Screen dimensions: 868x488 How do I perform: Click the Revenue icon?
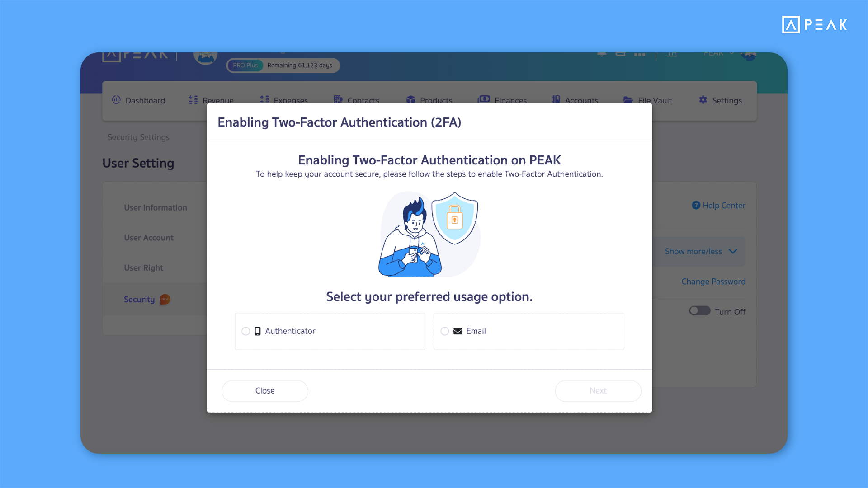(x=193, y=100)
